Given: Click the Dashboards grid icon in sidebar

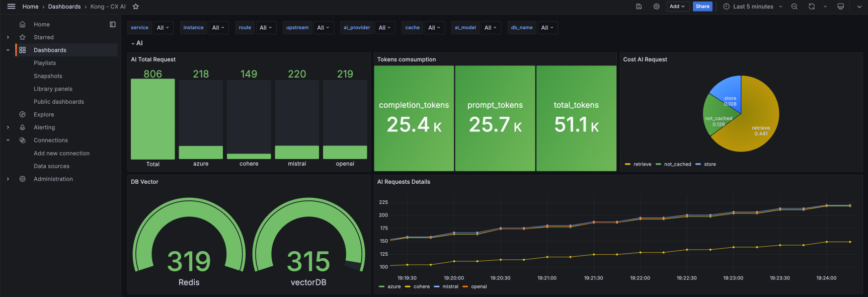Looking at the screenshot, I should (22, 50).
